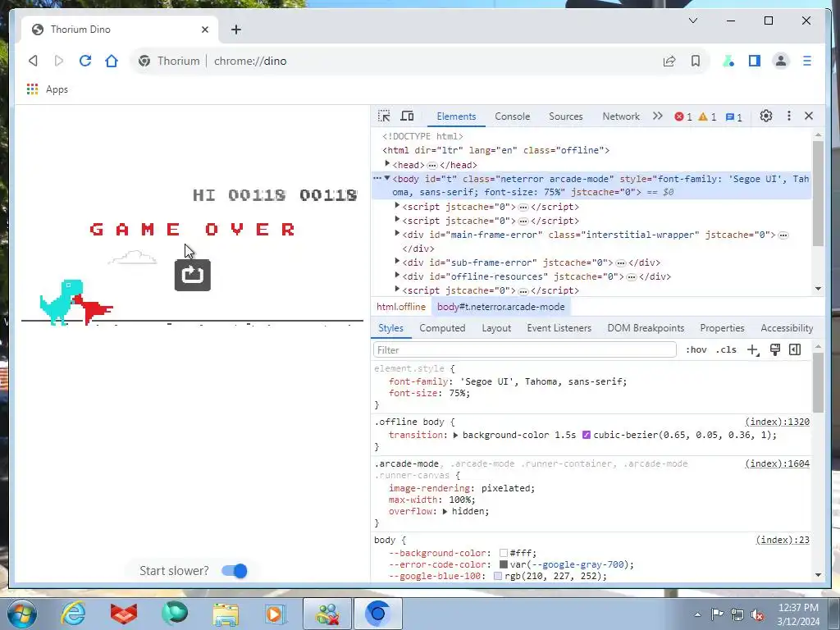Screen dimensions: 840x630
Task: Expand the offline-resources div
Action: coord(397,276)
